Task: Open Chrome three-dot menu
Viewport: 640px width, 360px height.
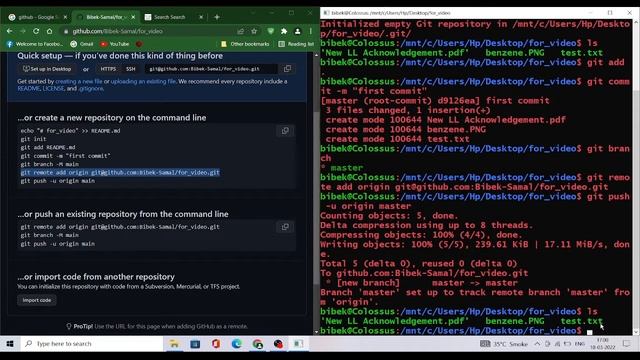Action: pos(311,31)
